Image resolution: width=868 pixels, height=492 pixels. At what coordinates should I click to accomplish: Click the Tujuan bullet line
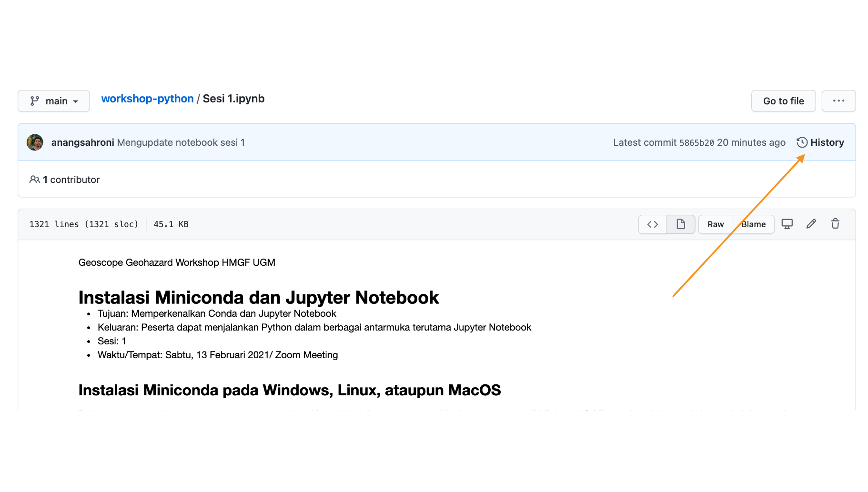[x=217, y=313]
